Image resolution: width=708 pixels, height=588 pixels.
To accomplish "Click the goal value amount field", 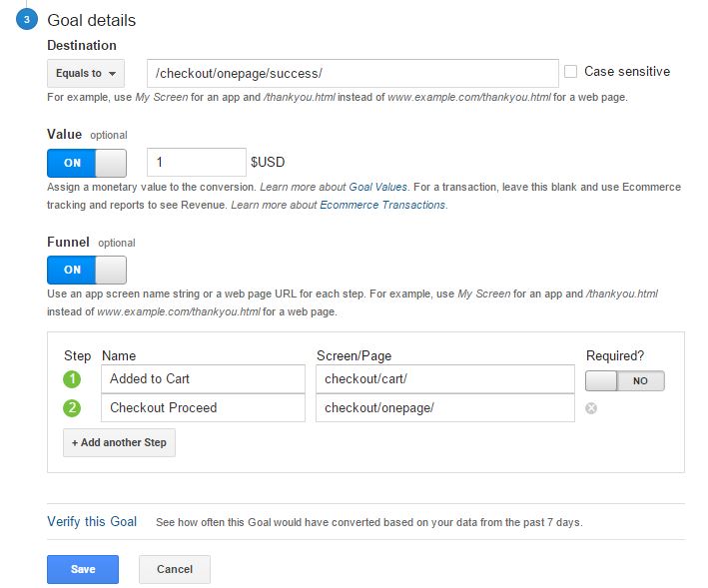I will pos(196,162).
